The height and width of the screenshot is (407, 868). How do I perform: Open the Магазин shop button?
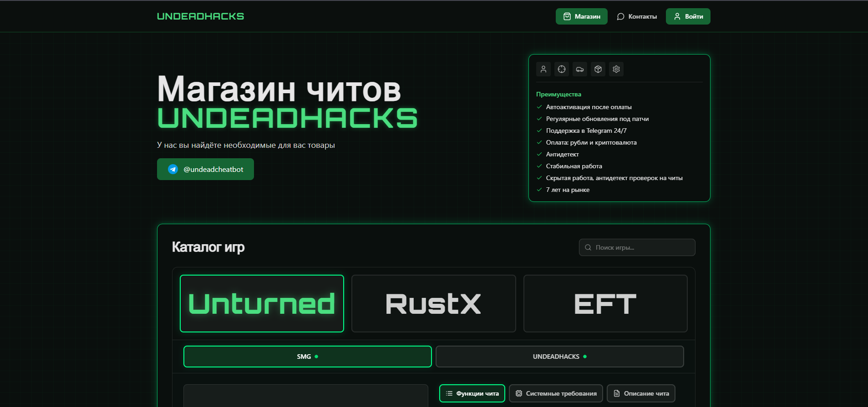581,16
